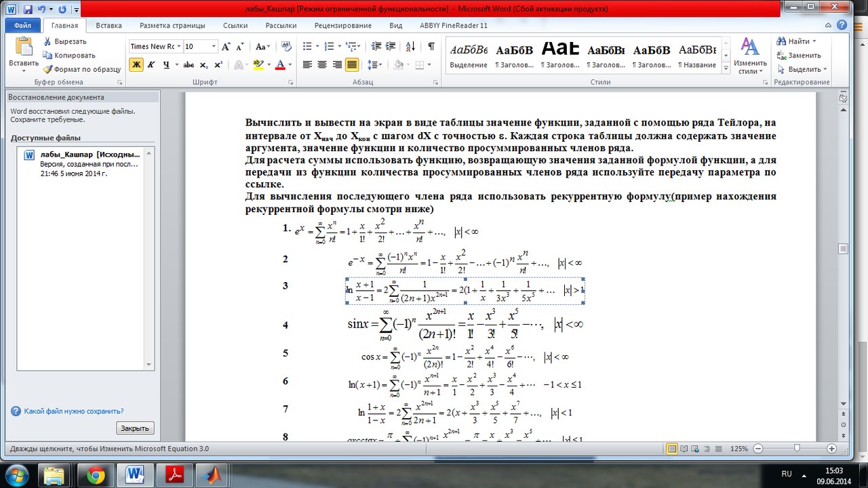
Task: Click the Save icon in quick access toolbar
Action: [x=28, y=9]
